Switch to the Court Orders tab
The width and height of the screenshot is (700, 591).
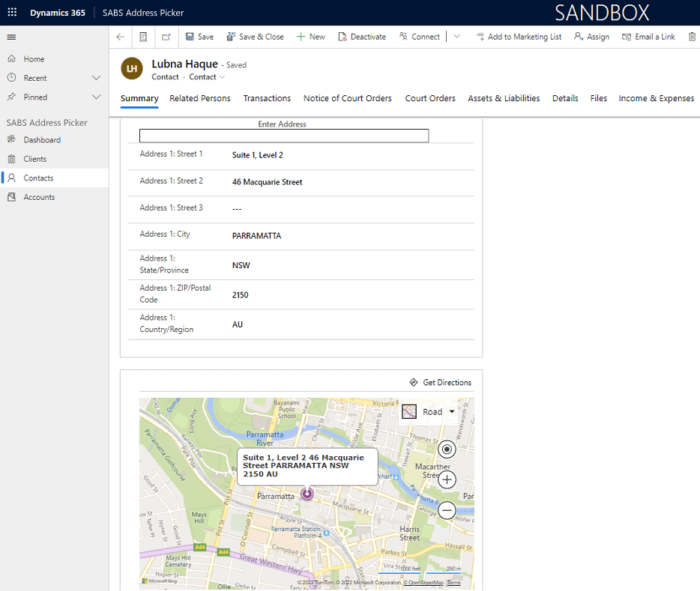[x=430, y=98]
